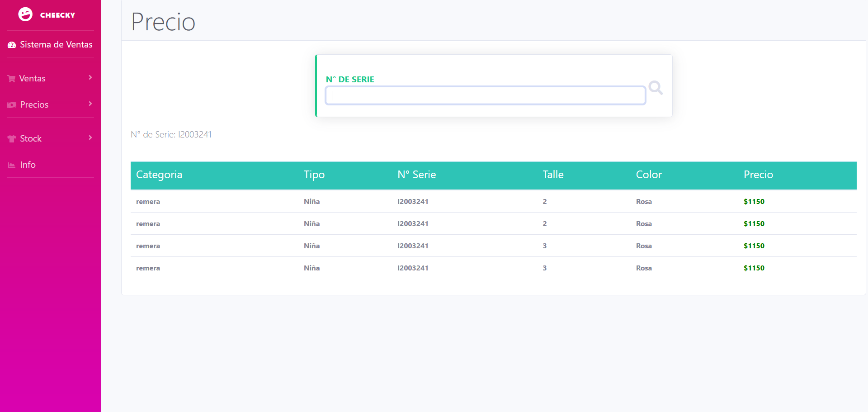The image size is (868, 412).
Task: Click the teal Categoria column header
Action: 159,175
